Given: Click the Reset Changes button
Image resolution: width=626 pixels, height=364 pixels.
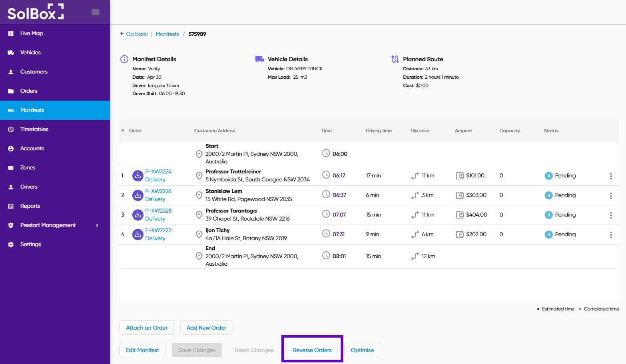Looking at the screenshot, I should [x=254, y=350].
